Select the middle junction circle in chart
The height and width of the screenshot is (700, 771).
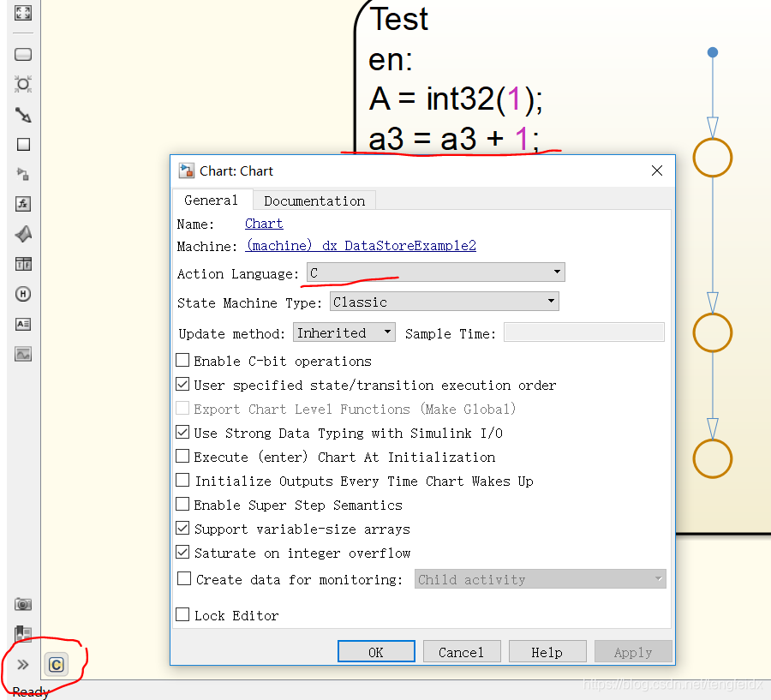pyautogui.click(x=713, y=332)
